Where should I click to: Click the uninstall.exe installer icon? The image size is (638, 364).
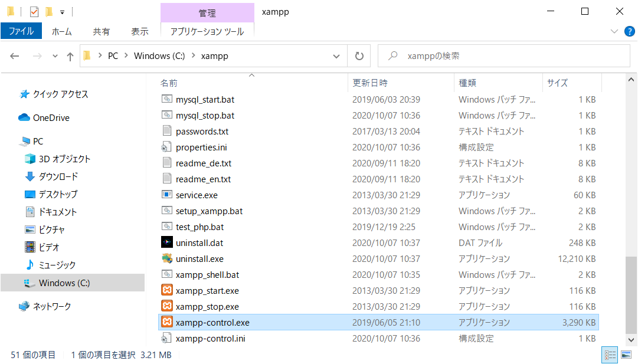click(167, 258)
